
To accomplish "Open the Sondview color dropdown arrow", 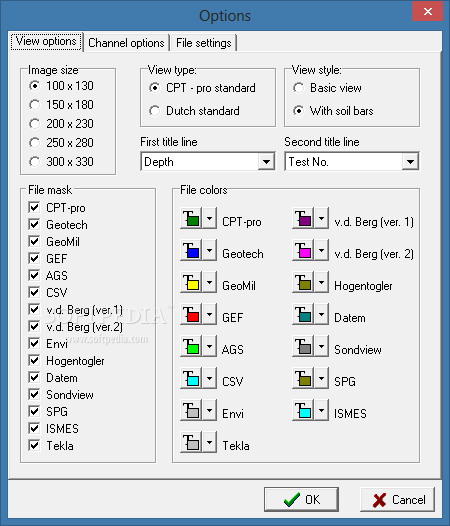I will pyautogui.click(x=321, y=346).
